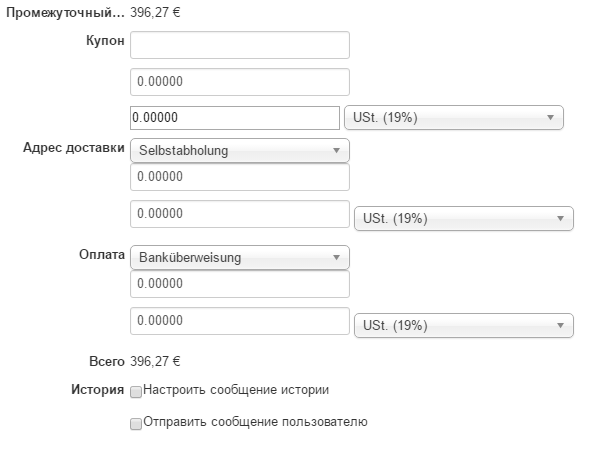Click the focused coupon tax amount field
The width and height of the screenshot is (600, 454).
[x=235, y=118]
